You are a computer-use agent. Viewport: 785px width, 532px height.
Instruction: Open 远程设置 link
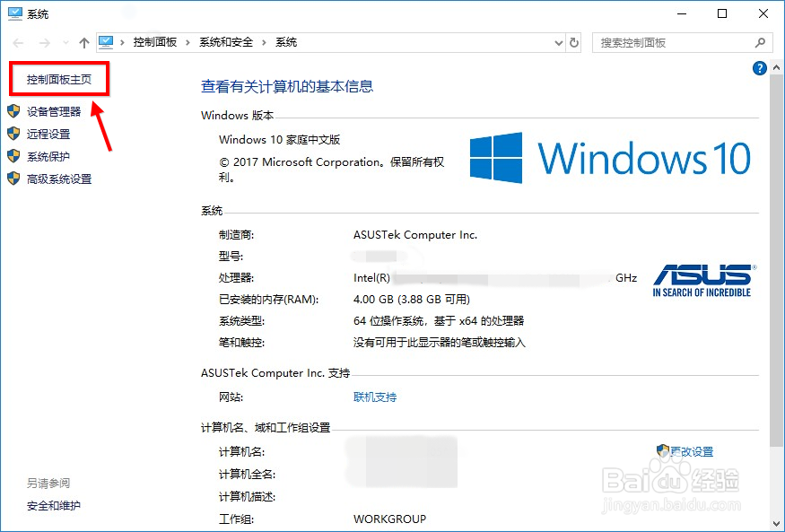coord(48,135)
